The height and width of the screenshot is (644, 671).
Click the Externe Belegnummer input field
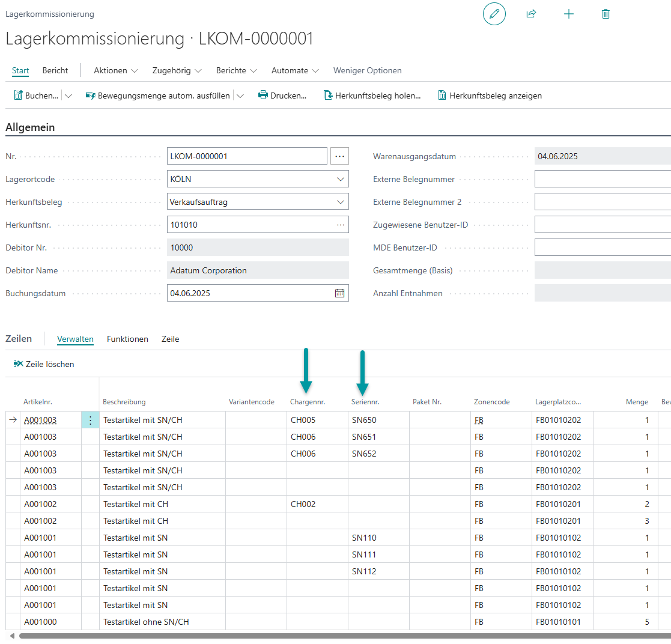pos(602,179)
